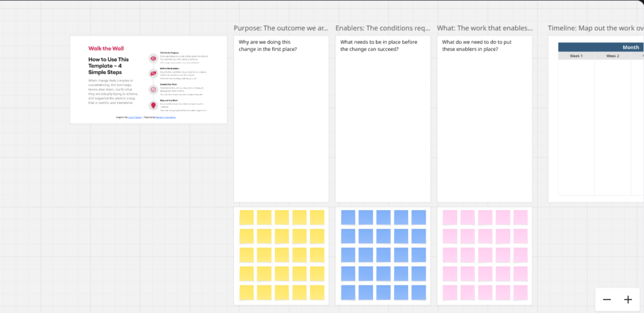Pick the top-left pink sticky note
The image size is (644, 313).
[450, 217]
